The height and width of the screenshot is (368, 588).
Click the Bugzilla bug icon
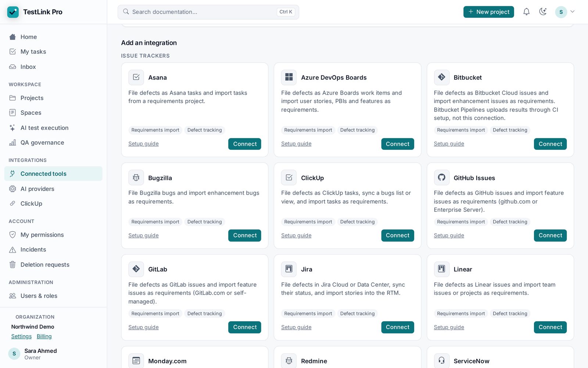coord(136,178)
